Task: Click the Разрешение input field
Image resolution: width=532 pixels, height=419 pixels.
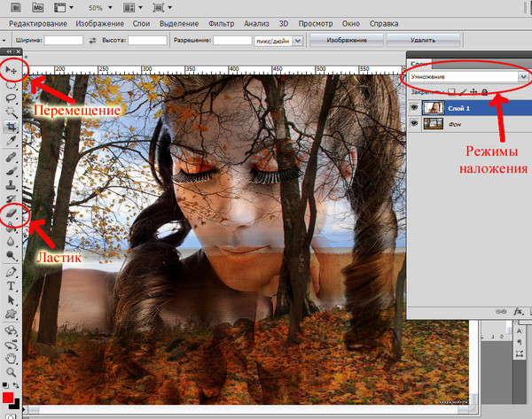Action: 232,41
